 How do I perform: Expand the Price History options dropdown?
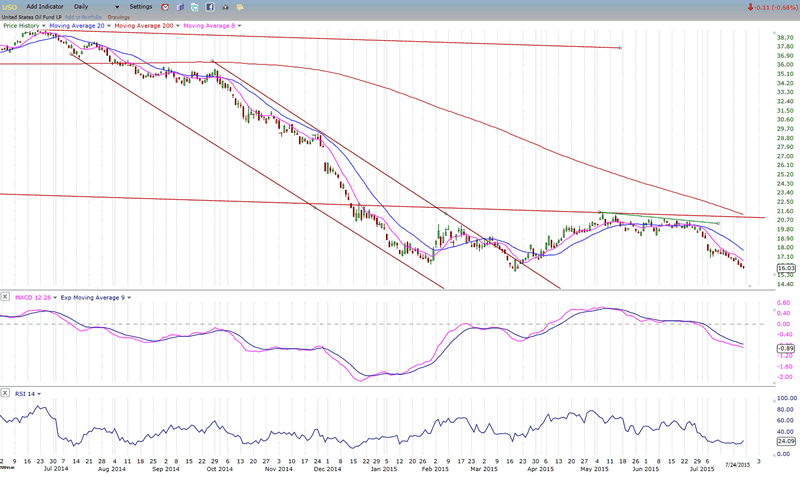click(44, 25)
